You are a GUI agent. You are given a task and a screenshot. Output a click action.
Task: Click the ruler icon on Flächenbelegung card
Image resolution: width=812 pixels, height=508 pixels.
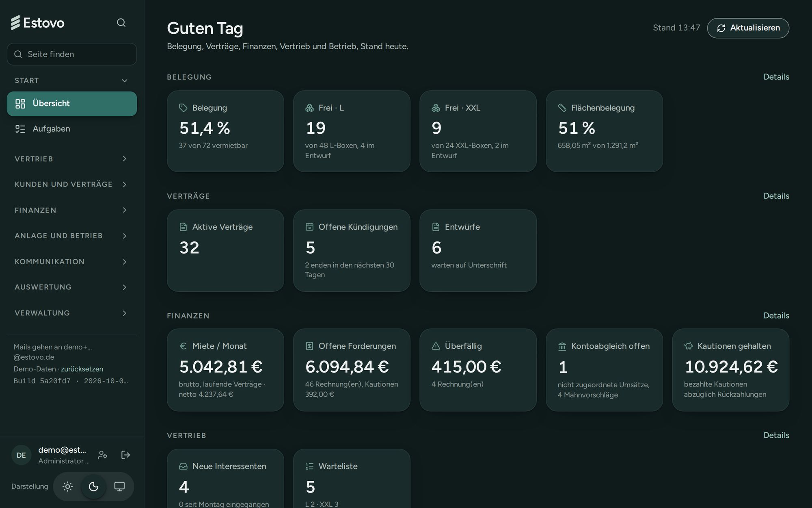pyautogui.click(x=562, y=108)
